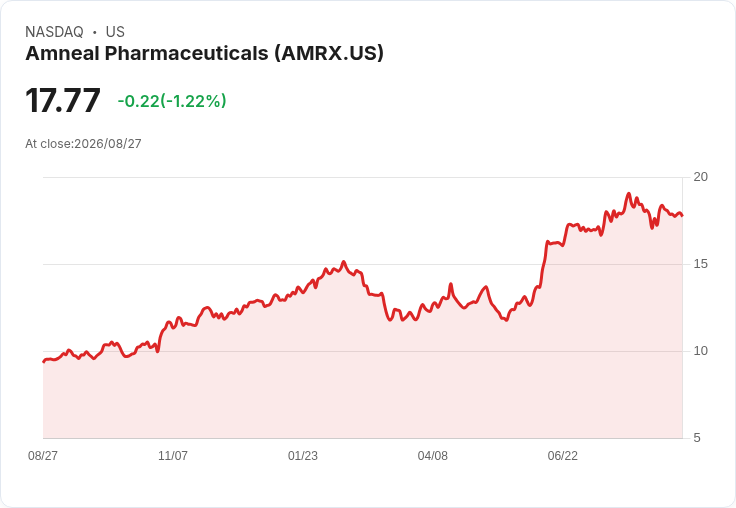Click the Amneal Pharmaceuticals (AMRX.US) title
This screenshot has width=736, height=508.
point(204,54)
